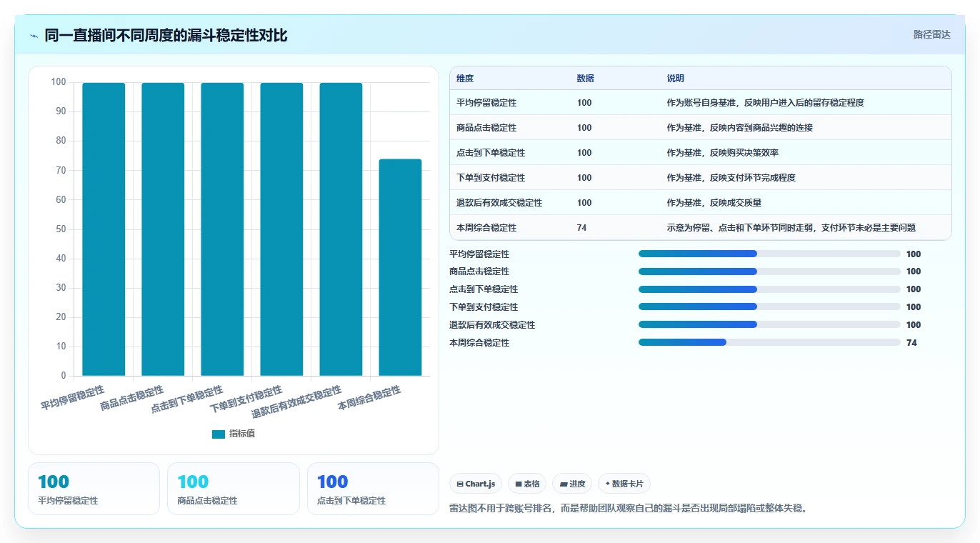Click the x-axis label 点击到下单稳定性
Screen dimensions: 980x543
(187, 399)
